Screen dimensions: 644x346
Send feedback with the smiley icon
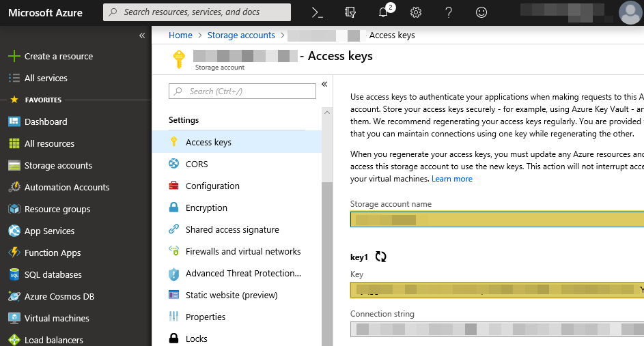click(x=481, y=12)
